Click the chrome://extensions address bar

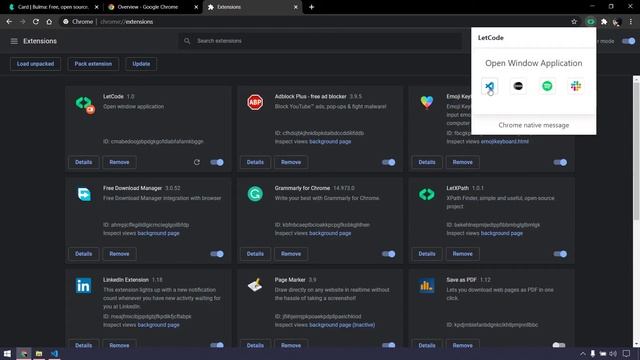click(x=314, y=22)
